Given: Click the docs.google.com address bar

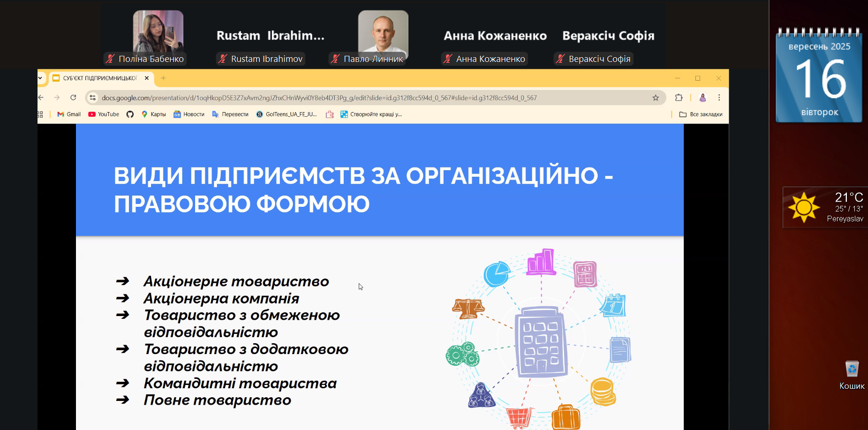Looking at the screenshot, I should click(x=319, y=98).
